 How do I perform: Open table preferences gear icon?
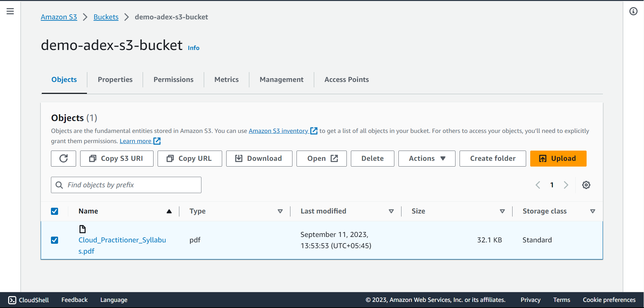586,185
